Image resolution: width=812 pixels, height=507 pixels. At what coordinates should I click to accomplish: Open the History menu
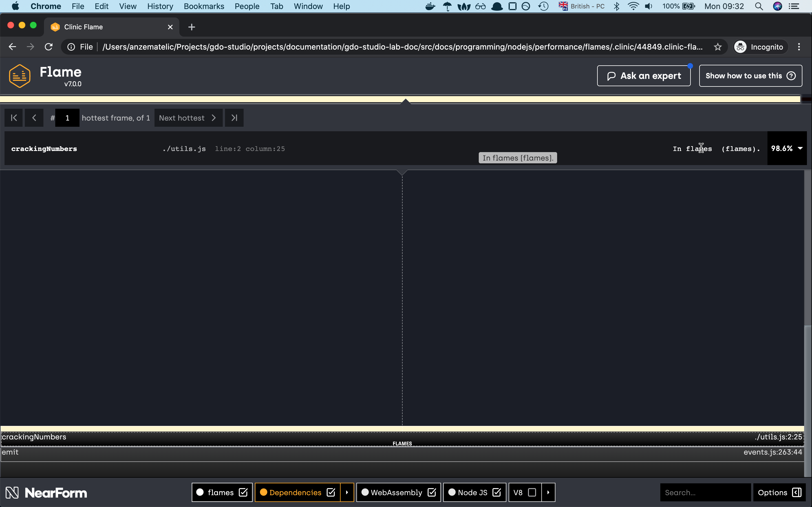coord(160,6)
